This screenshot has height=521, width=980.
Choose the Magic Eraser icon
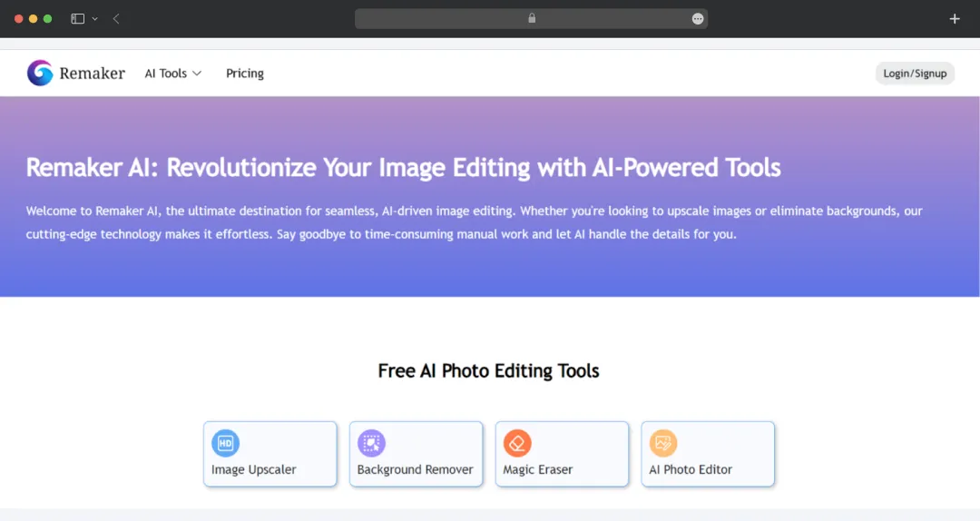tap(517, 443)
